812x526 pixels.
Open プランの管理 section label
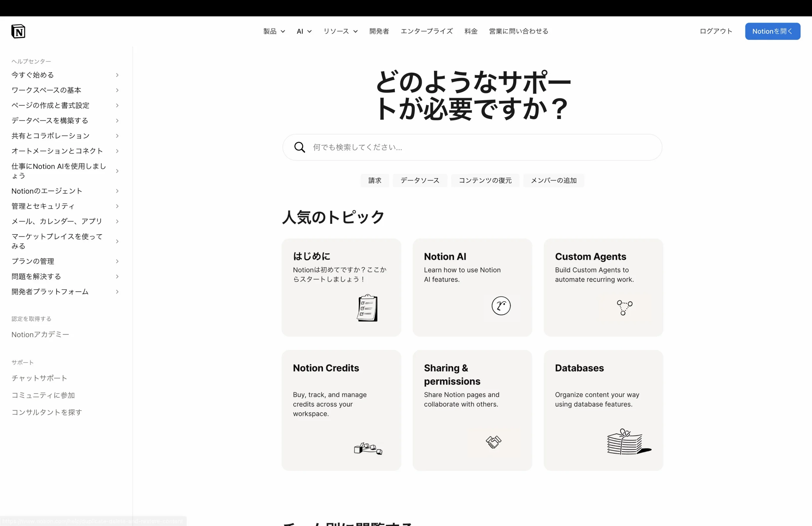(33, 261)
